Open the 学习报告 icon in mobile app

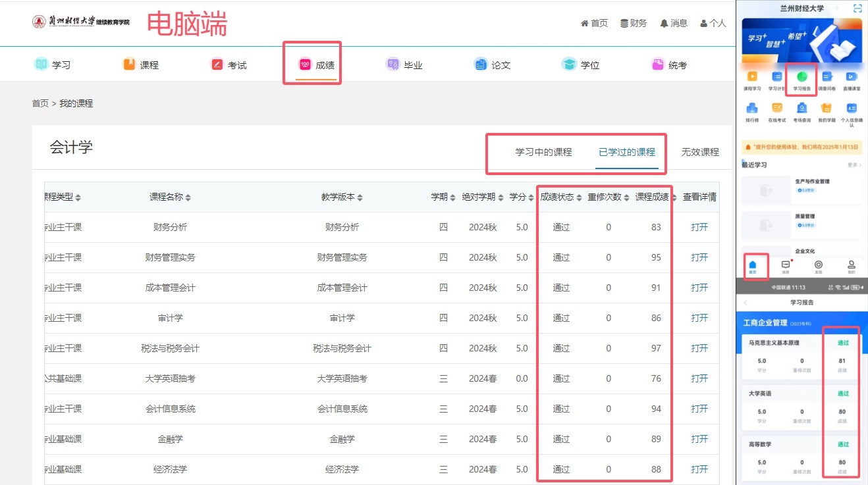[x=801, y=78]
